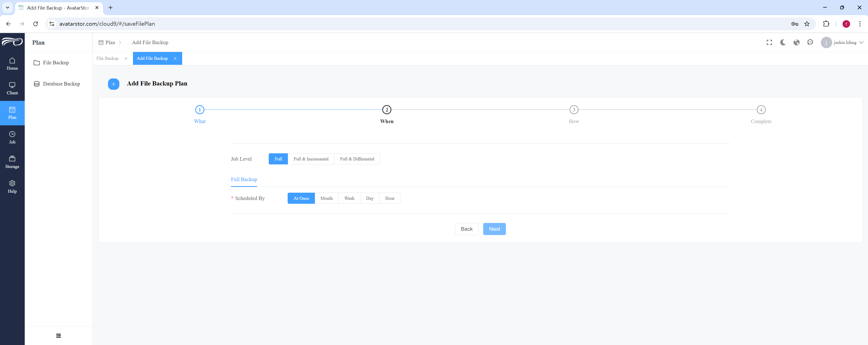The width and height of the screenshot is (868, 345).
Task: Click the browser address bar URL
Action: click(x=107, y=24)
